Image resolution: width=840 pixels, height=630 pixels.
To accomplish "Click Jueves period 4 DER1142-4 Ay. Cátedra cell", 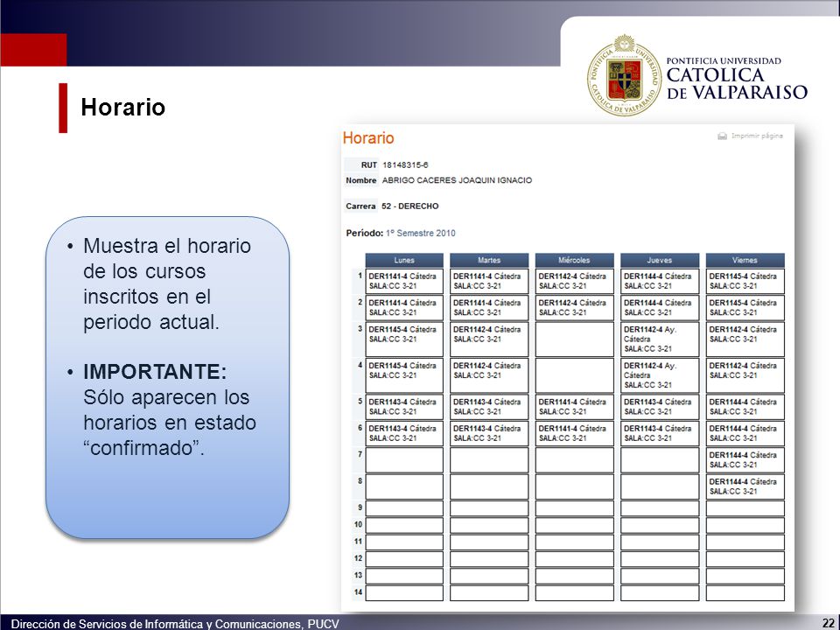I will [660, 375].
